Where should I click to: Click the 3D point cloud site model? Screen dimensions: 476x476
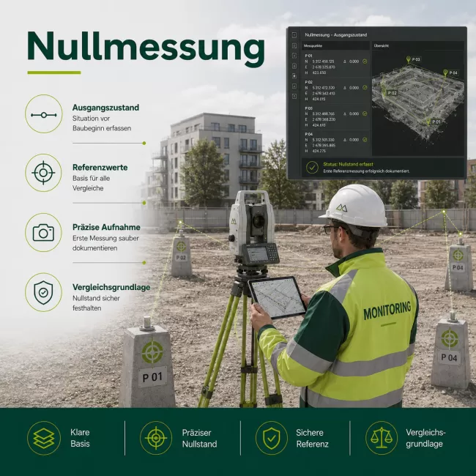pos(417,103)
